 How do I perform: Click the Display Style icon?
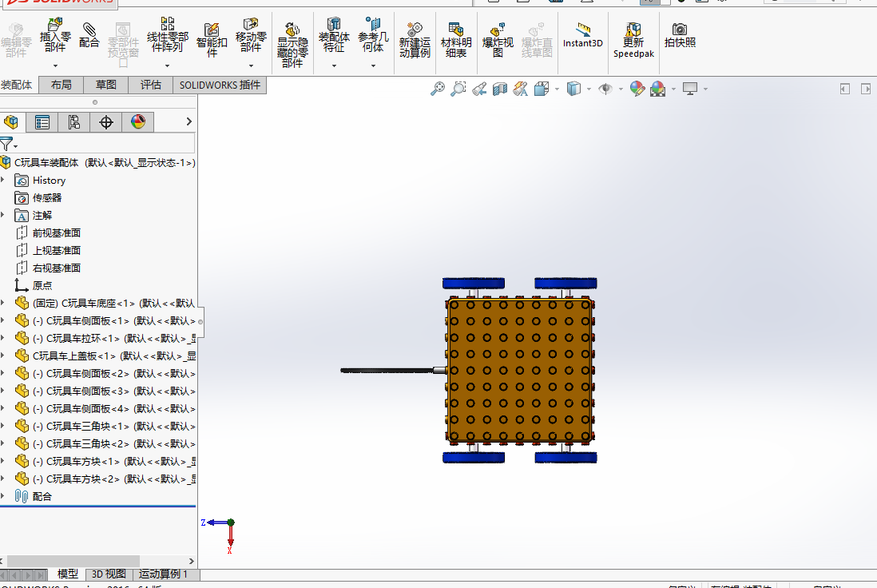click(x=573, y=89)
